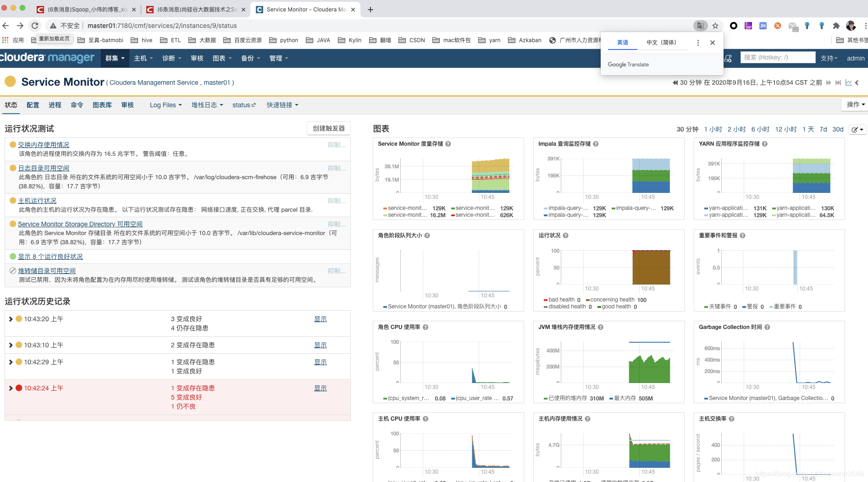This screenshot has height=482, width=868.
Task: Open Service Monitor Storage Directory 可用空间 link
Action: [x=80, y=224]
